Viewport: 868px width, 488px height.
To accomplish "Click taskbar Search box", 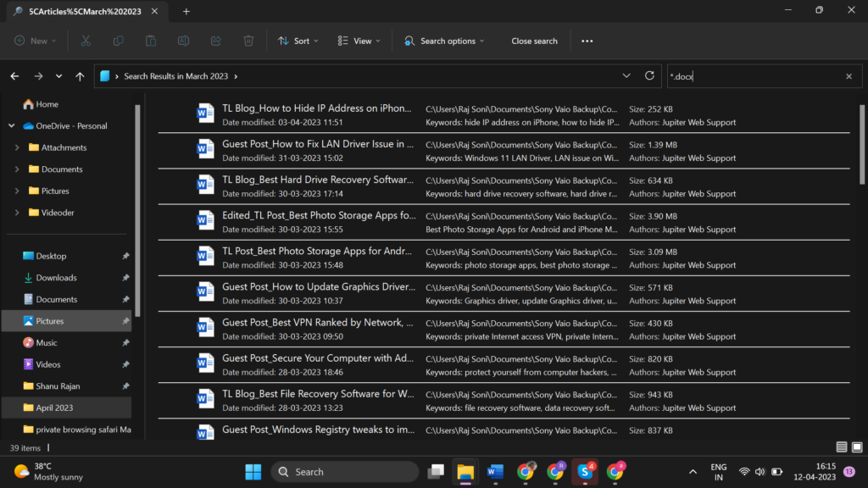I will pyautogui.click(x=345, y=472).
